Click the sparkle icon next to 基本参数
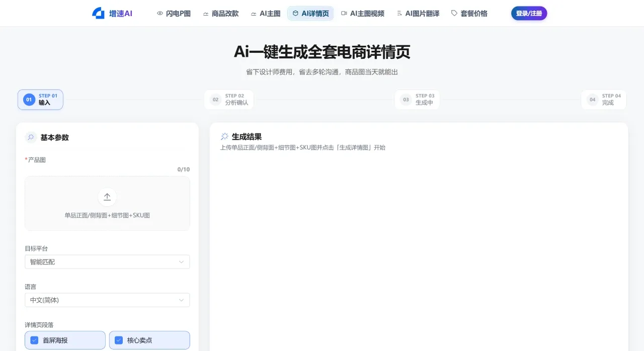Screen dimensions: 644x351 click(x=31, y=137)
